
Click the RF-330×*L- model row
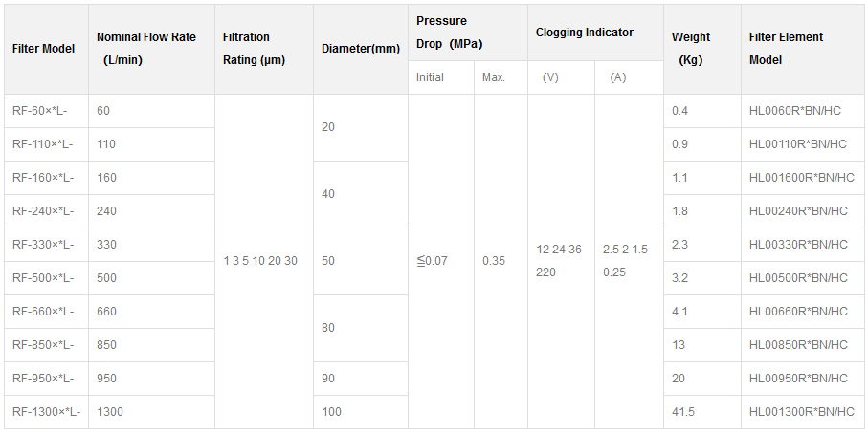(x=42, y=245)
